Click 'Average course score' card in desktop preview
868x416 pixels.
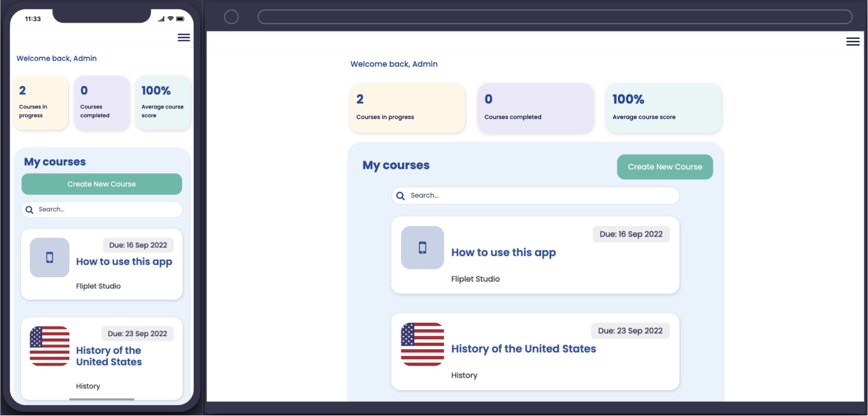664,108
